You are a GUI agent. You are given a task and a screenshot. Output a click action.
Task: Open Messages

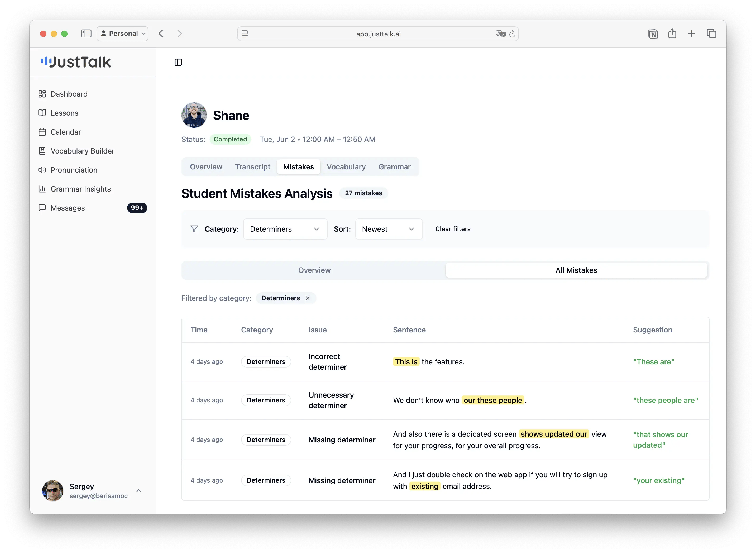[x=61, y=208]
